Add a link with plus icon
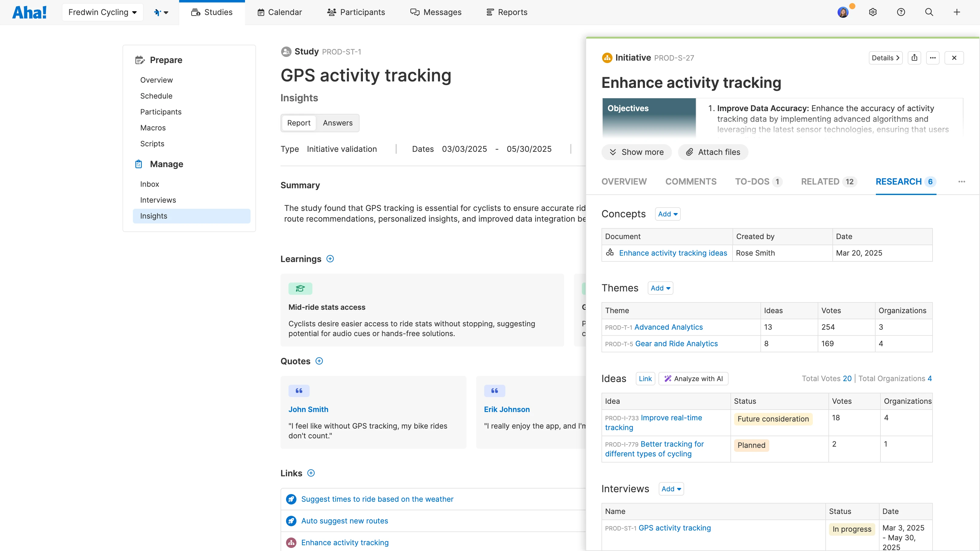This screenshot has width=980, height=551. (311, 473)
